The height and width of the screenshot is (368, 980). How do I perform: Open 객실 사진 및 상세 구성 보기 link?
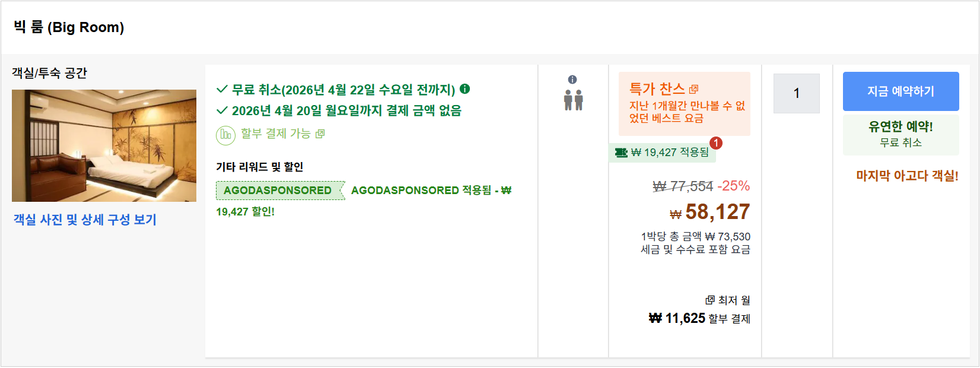point(86,218)
